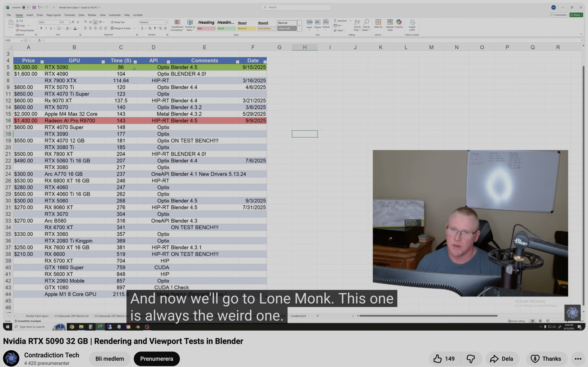Open the Date column filter dropdown
The height and width of the screenshot is (367, 588).
pos(265,62)
